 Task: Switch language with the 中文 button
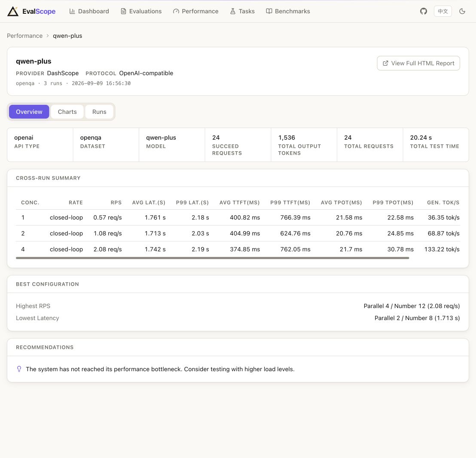pos(442,11)
